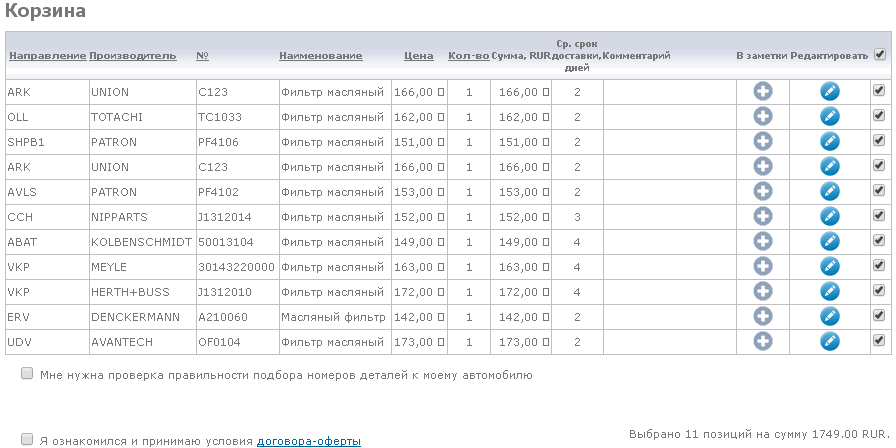
Task: Add DENCKERMANN A210060 to notes
Action: click(x=762, y=317)
